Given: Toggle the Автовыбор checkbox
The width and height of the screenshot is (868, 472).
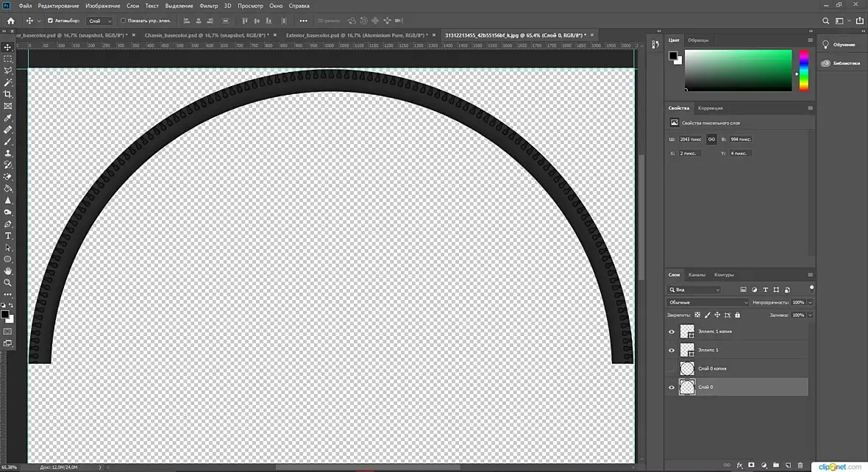Looking at the screenshot, I should coord(50,21).
